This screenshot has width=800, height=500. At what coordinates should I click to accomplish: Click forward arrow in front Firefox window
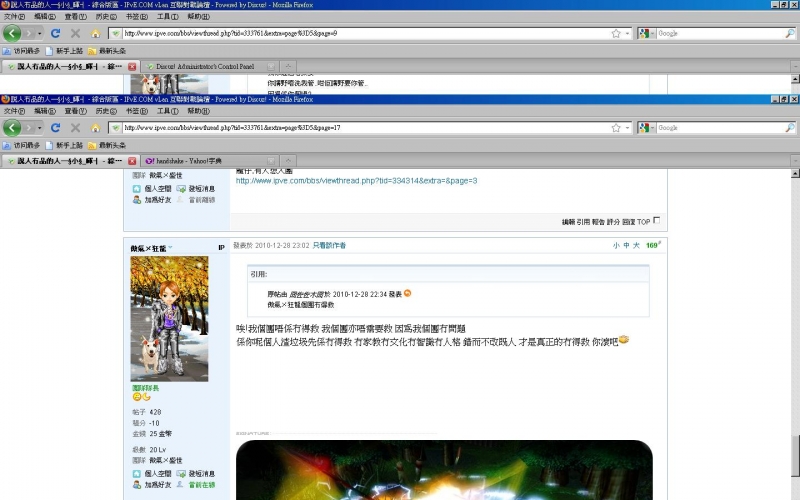pos(29,128)
